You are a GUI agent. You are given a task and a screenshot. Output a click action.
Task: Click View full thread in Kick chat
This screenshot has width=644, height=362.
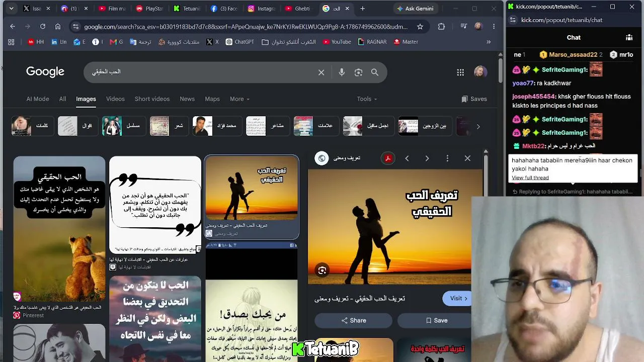530,177
